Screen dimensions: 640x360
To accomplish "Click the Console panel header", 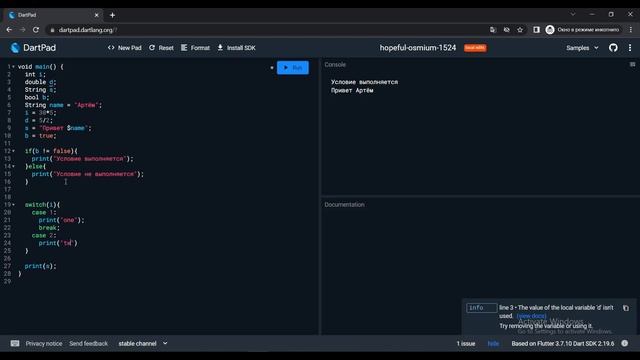I will [335, 64].
